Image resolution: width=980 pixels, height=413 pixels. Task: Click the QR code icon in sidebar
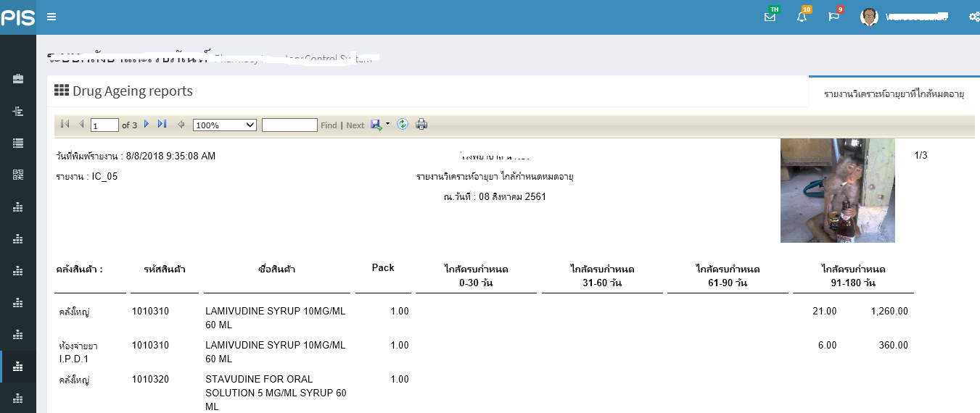coord(18,175)
